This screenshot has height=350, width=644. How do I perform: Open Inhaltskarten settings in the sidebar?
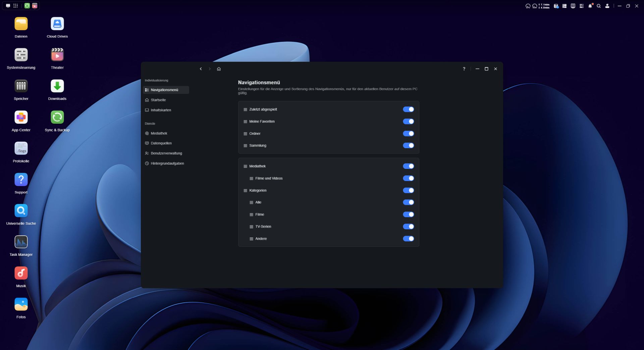pos(161,110)
